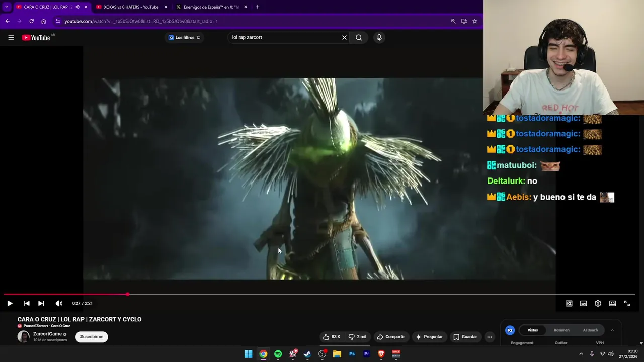Open File Explorer from the taskbar

[x=337, y=354]
